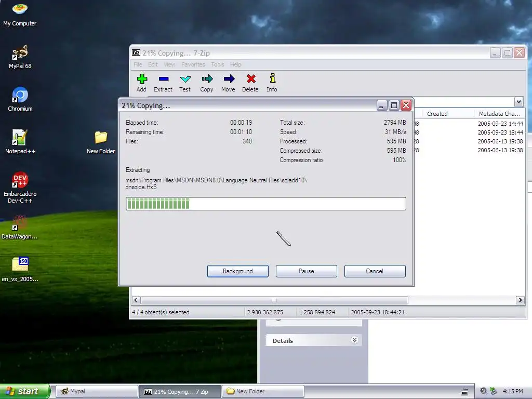The height and width of the screenshot is (399, 532).
Task: Sort by the Created column header
Action: coord(448,114)
